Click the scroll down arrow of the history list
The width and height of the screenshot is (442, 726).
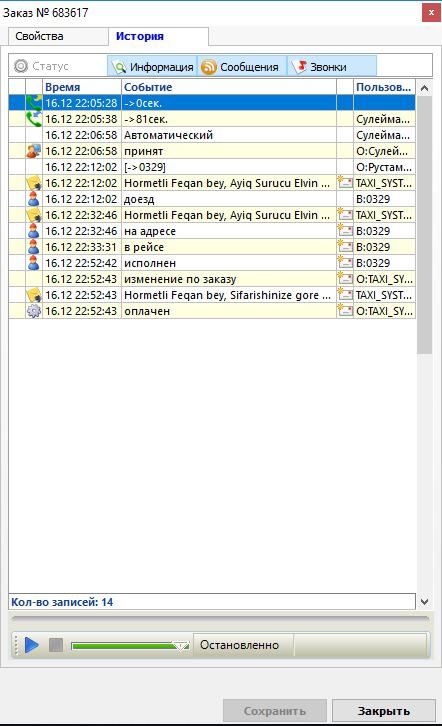(x=424, y=602)
